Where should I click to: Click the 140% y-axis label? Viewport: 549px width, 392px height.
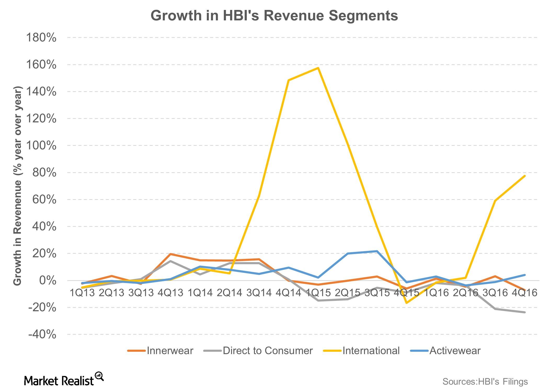41,91
